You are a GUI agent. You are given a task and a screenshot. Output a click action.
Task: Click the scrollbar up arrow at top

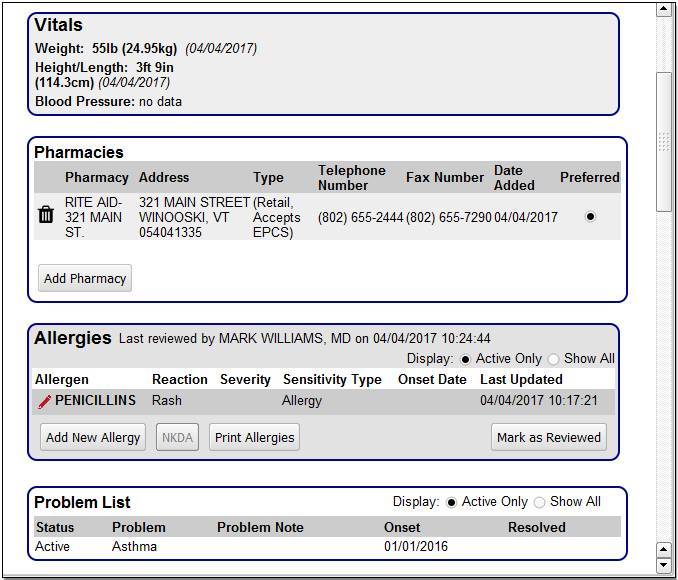point(663,9)
